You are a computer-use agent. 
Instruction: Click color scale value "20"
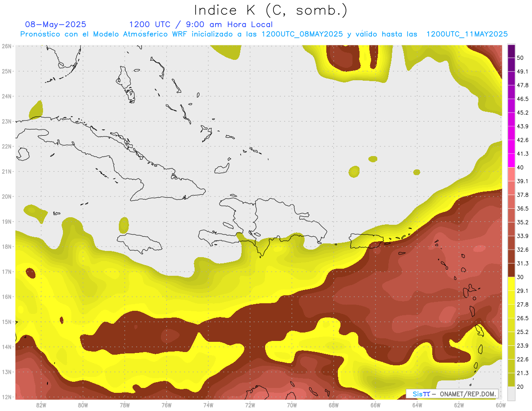pos(520,387)
